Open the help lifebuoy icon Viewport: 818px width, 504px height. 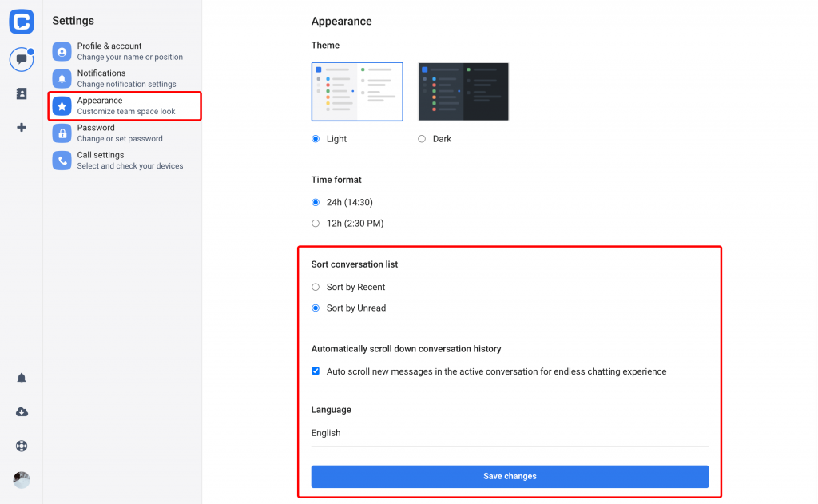(22, 446)
